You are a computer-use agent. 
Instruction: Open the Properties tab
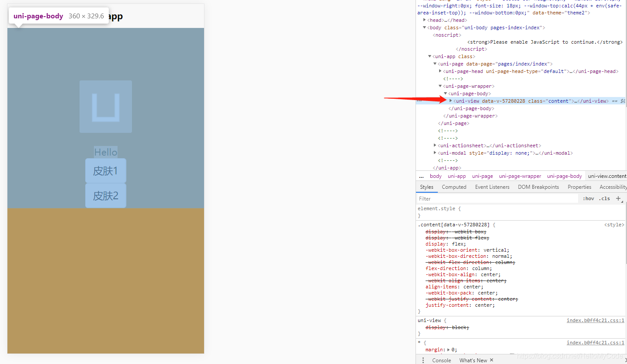click(579, 187)
